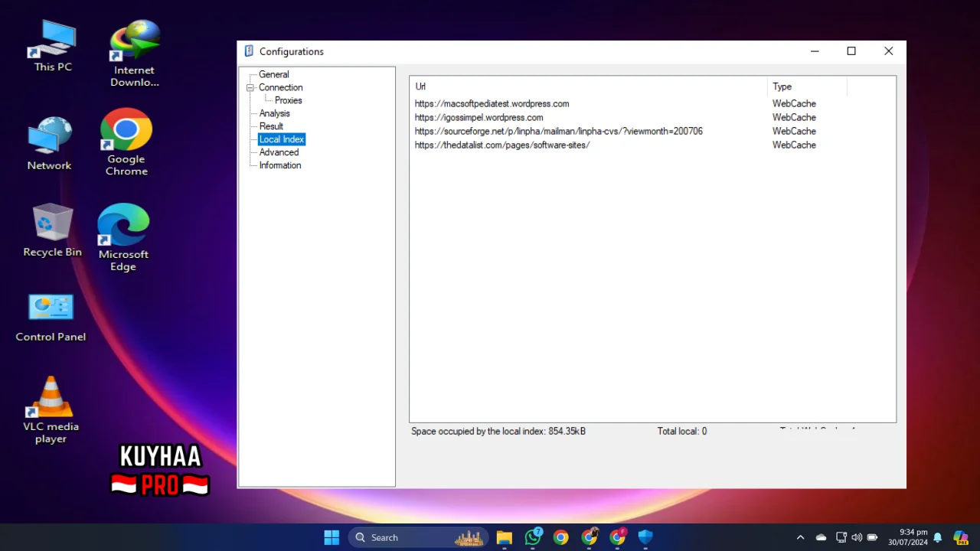Click the Total local: 0 label

click(682, 432)
